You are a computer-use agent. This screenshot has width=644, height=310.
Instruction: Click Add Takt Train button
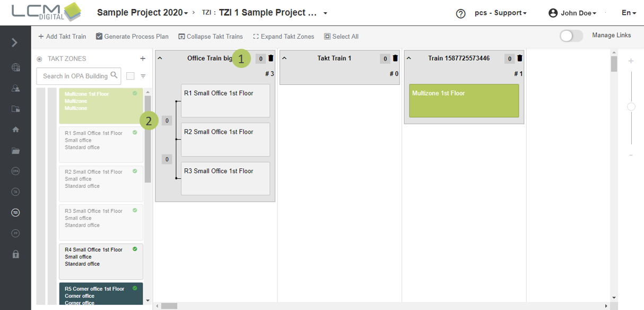(x=62, y=37)
